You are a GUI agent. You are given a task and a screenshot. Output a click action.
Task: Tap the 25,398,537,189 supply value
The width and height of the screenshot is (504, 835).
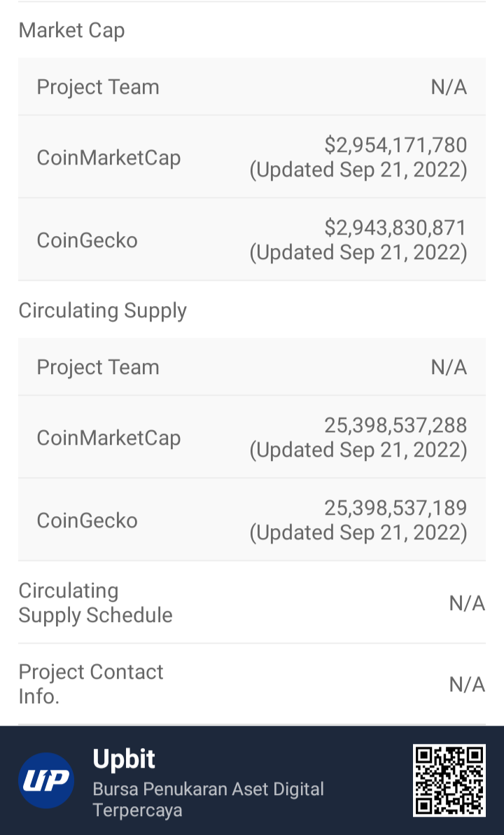(x=395, y=507)
